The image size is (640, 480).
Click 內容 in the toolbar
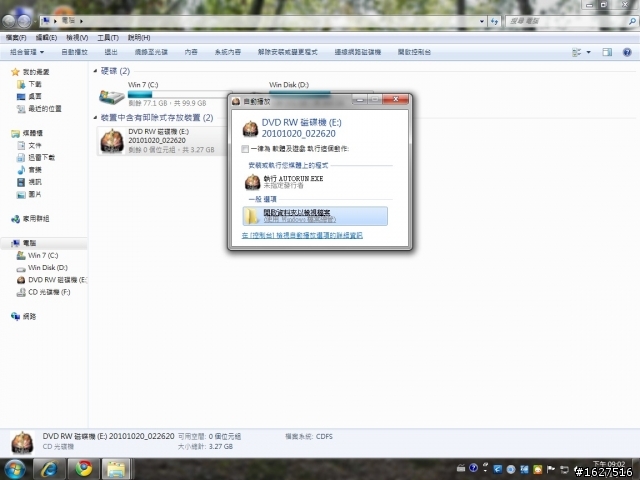tap(191, 52)
